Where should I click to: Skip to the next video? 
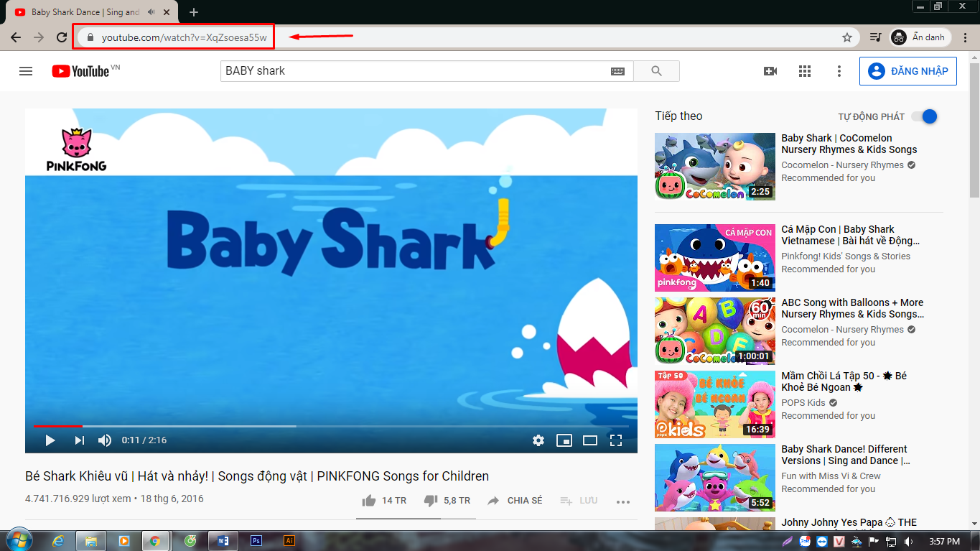(x=79, y=440)
